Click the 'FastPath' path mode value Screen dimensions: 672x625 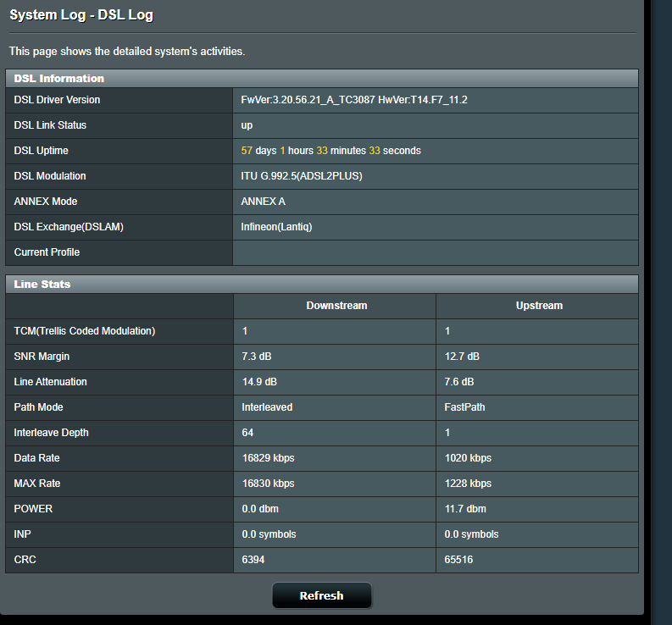click(464, 407)
